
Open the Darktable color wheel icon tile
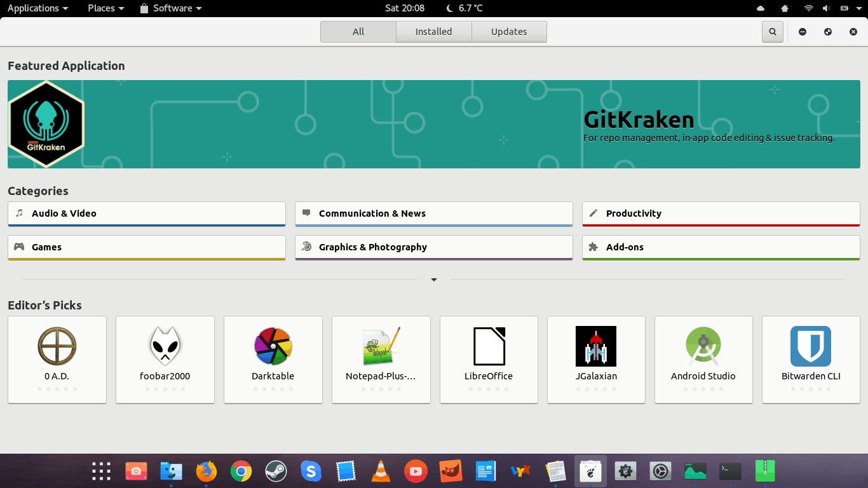tap(273, 360)
